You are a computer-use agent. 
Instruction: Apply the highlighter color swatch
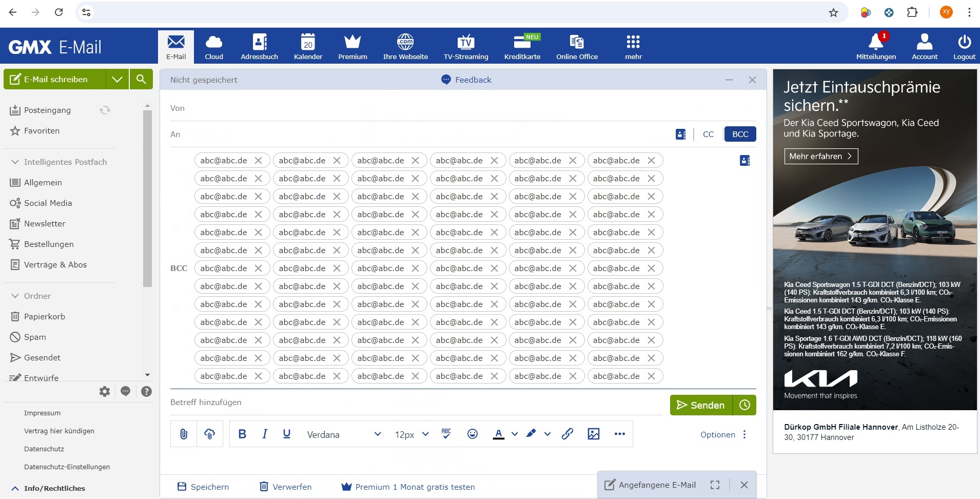point(531,434)
